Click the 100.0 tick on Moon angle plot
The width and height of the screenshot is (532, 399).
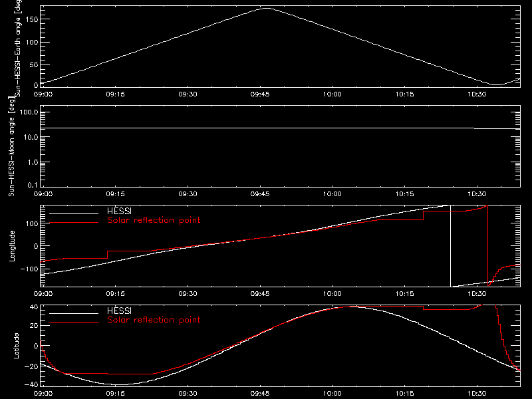coord(29,112)
